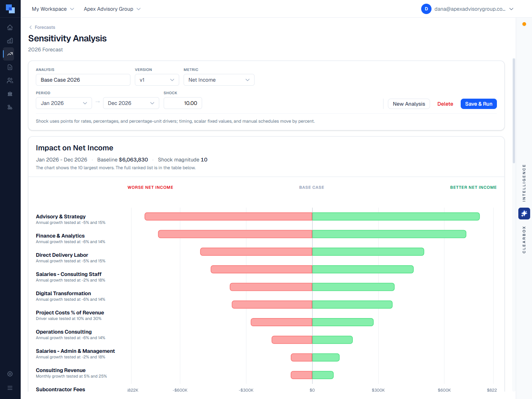
Task: Click red bar for Project Costs % of Revenue
Action: (x=272, y=304)
